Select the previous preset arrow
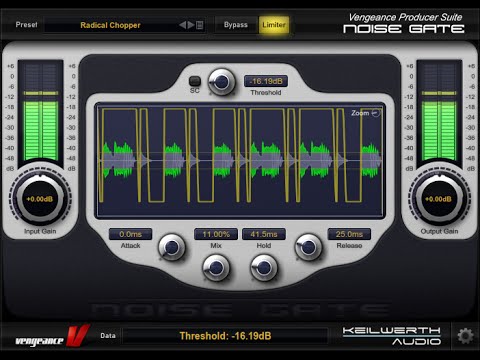Viewport: 480px width, 360px height. tap(182, 25)
